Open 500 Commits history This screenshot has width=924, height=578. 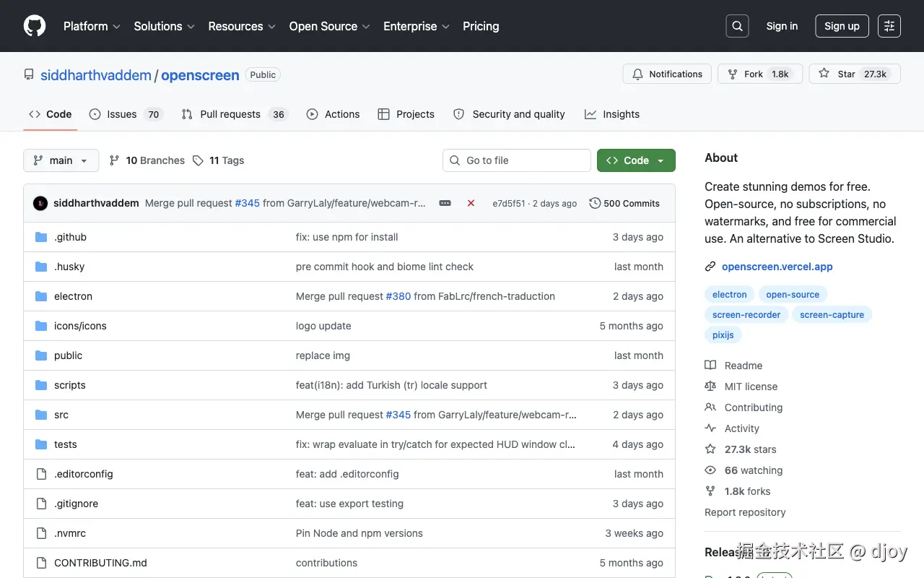pos(624,204)
